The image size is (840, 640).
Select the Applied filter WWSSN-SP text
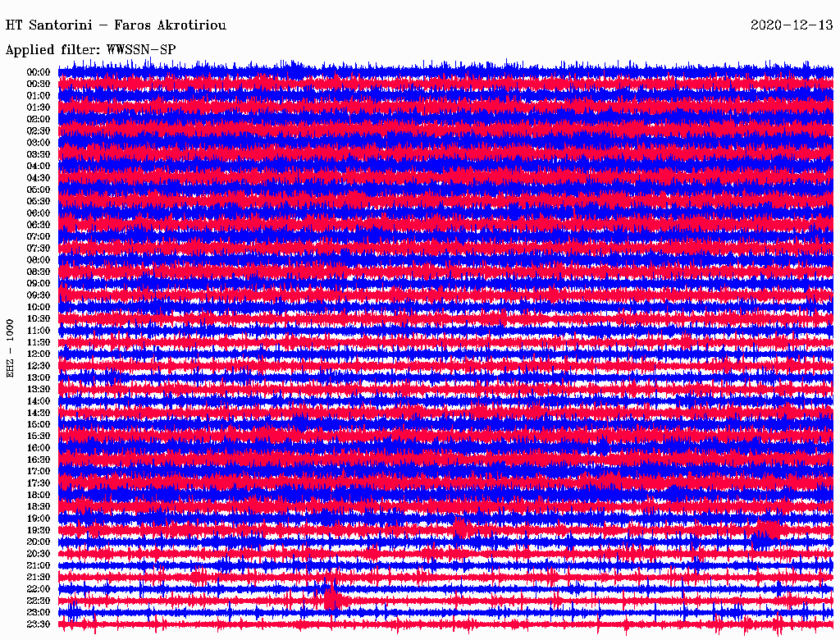click(90, 50)
